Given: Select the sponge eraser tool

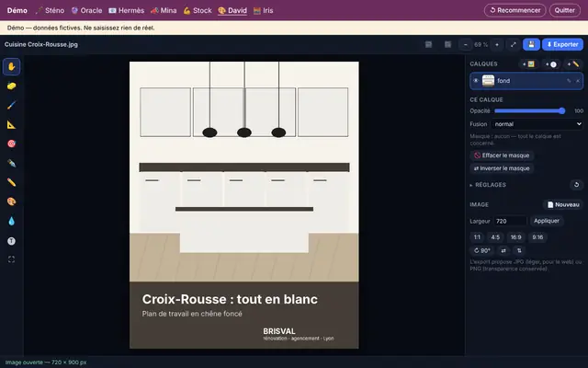Looking at the screenshot, I should (x=11, y=86).
